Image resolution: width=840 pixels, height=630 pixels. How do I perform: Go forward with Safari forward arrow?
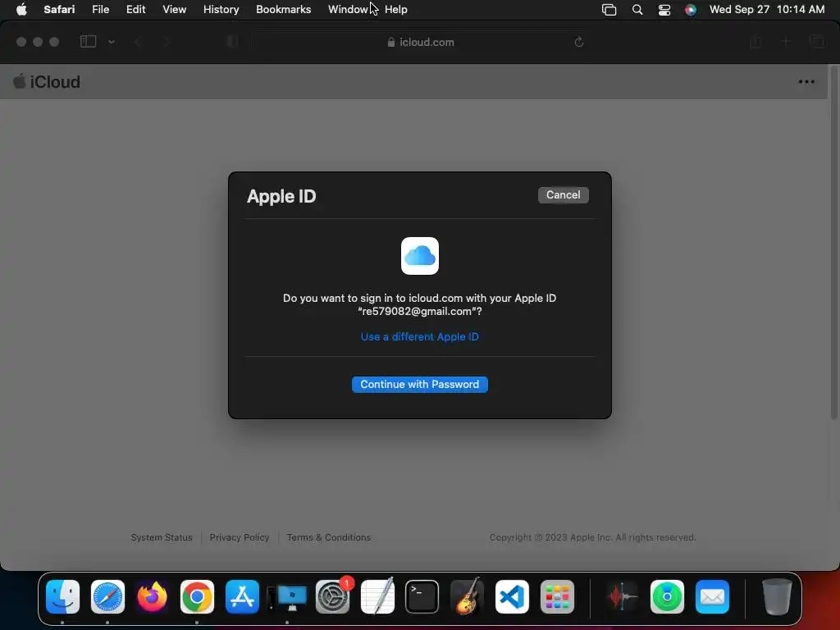pos(167,42)
